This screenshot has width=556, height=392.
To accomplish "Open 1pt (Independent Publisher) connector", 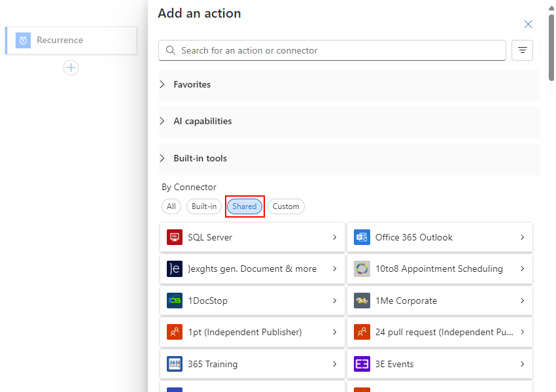I will coord(252,332).
